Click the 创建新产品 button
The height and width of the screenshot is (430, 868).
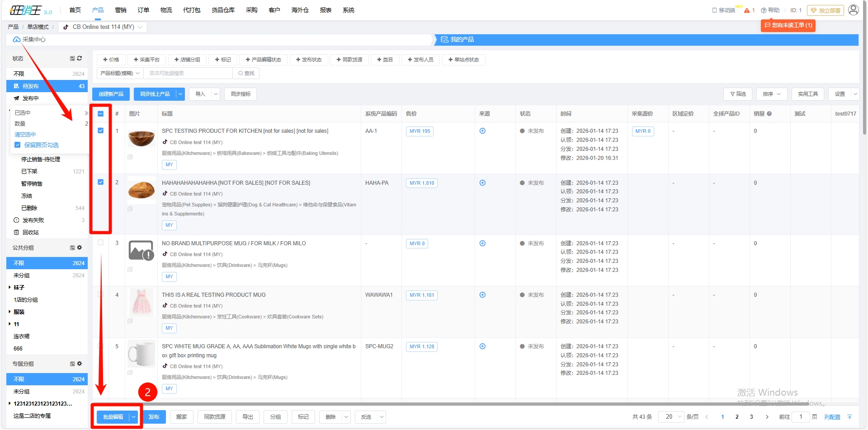tap(111, 94)
